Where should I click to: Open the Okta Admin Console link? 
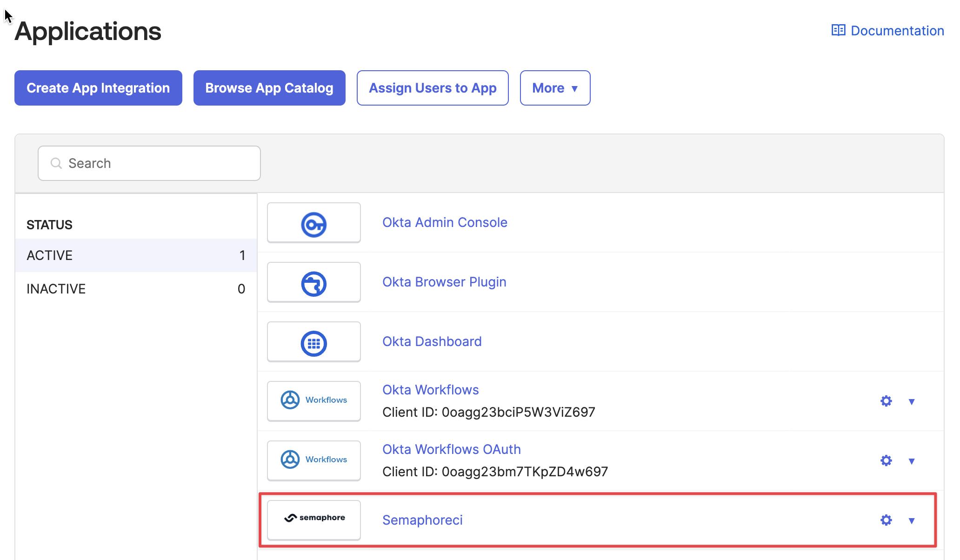[x=445, y=222]
